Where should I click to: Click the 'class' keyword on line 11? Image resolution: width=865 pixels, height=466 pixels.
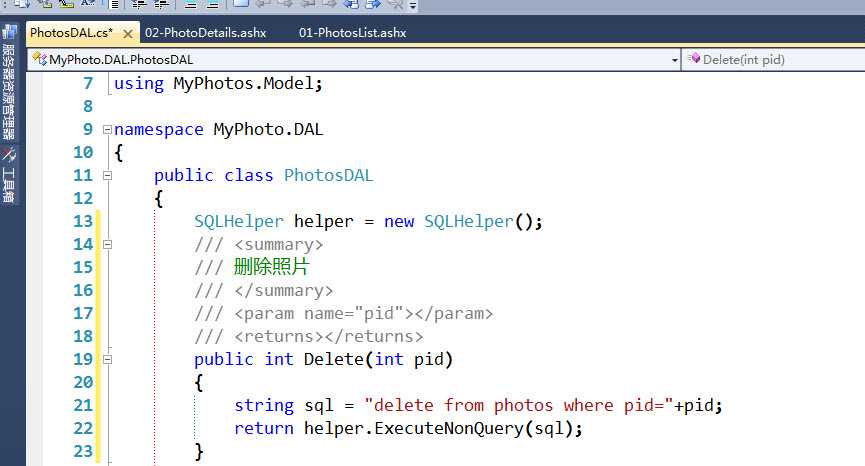coord(248,175)
